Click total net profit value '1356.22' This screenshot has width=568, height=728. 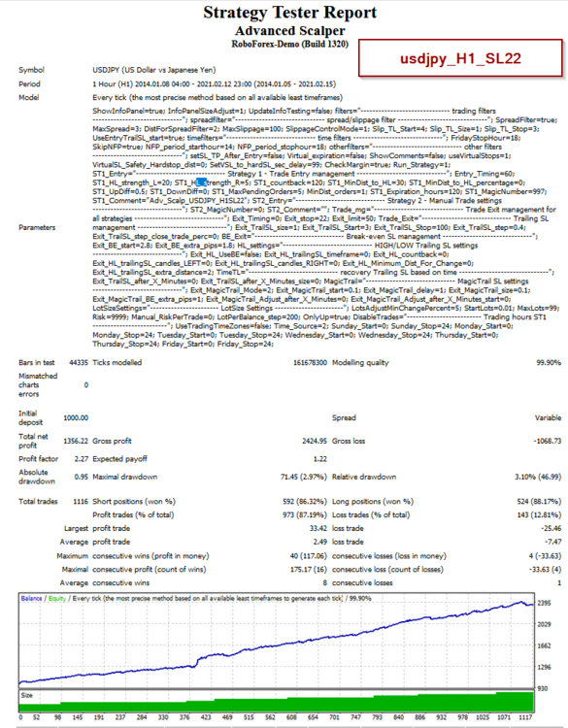pos(76,441)
